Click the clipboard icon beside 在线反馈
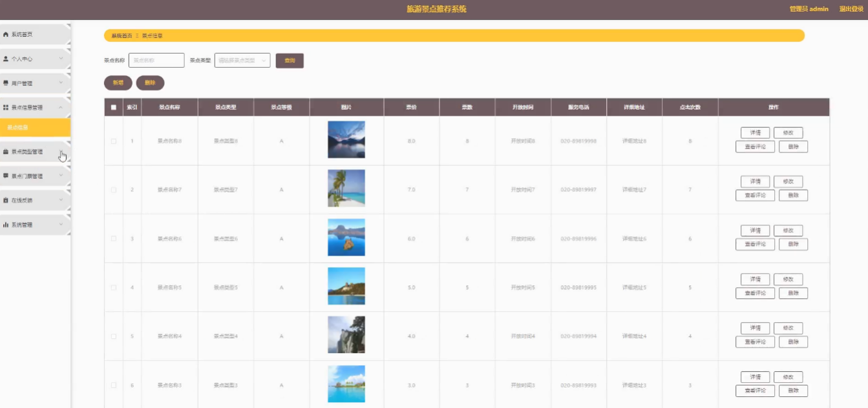This screenshot has width=868, height=408. point(6,200)
